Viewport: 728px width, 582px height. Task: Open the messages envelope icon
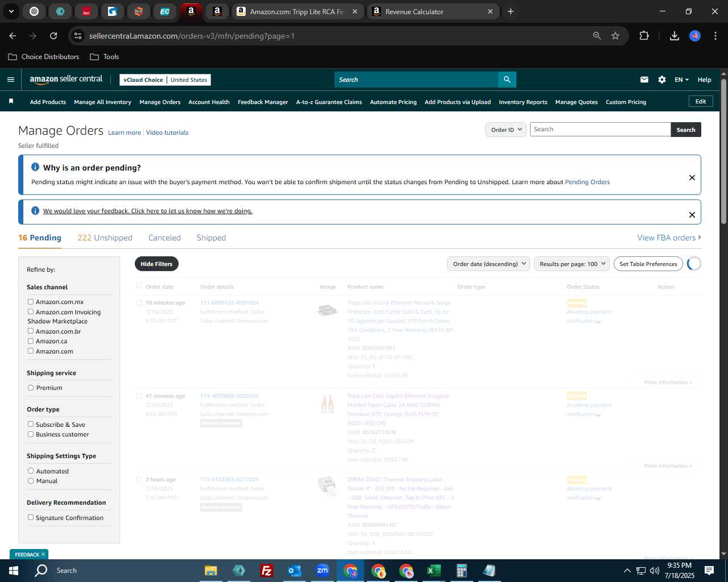coord(644,80)
